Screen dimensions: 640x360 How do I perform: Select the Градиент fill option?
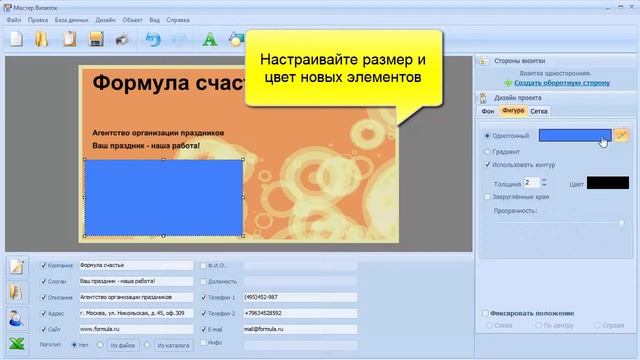[x=487, y=151]
